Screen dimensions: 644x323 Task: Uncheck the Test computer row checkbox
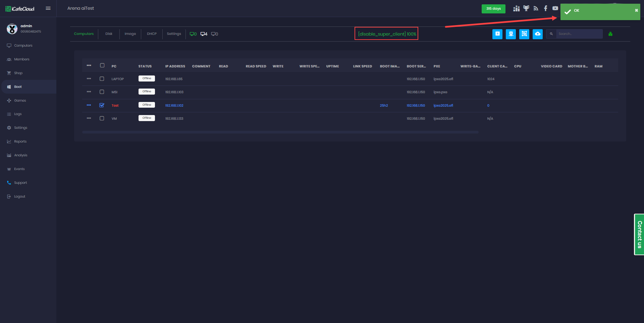pyautogui.click(x=102, y=105)
